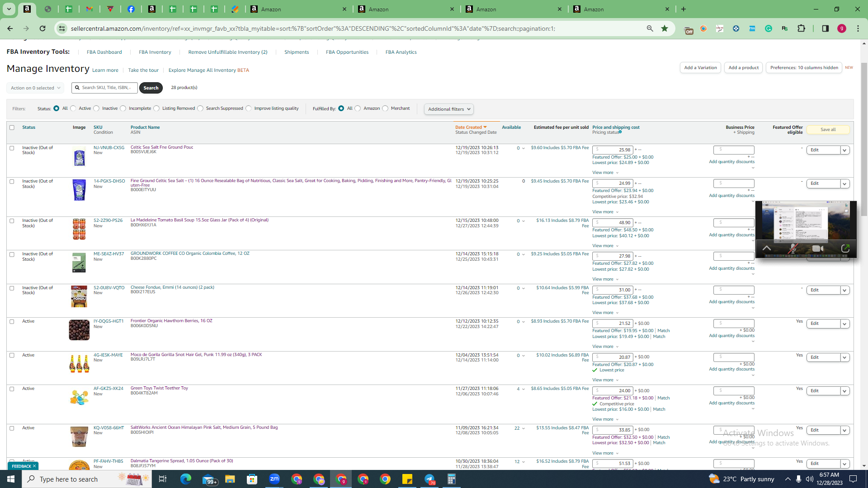Open FBA Opportunities tool
Viewport: 868px width, 488px height.
point(347,52)
